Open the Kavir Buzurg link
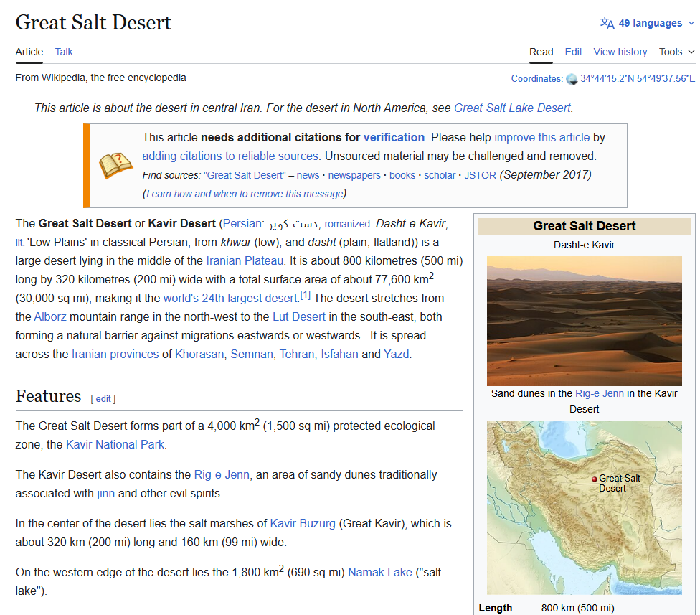 303,523
